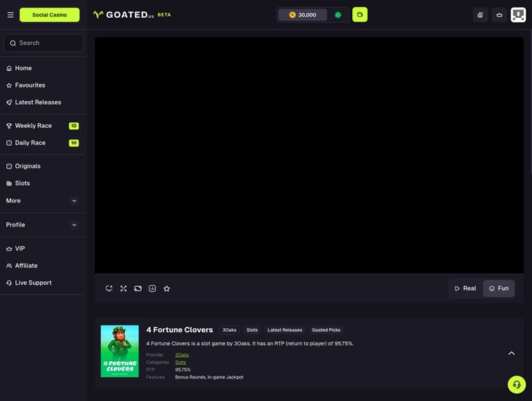The image size is (532, 401).
Task: Expand the Profile section chevron
Action: (x=74, y=225)
